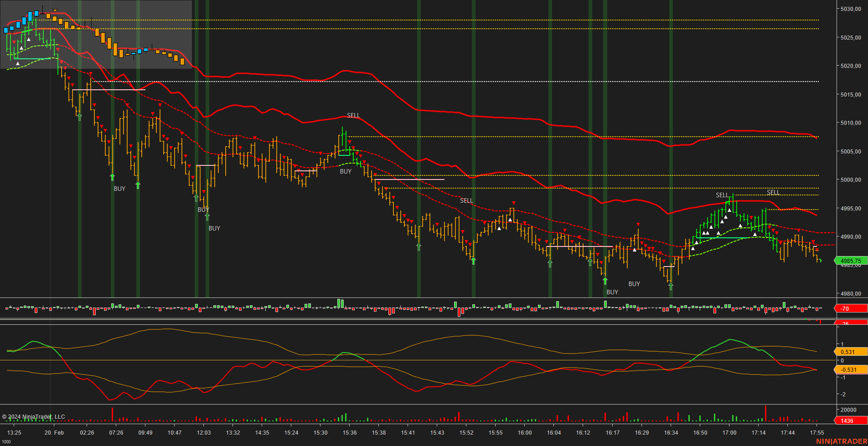The image size is (868, 446).
Task: Select the 15:30 time axis label
Action: 320,433
